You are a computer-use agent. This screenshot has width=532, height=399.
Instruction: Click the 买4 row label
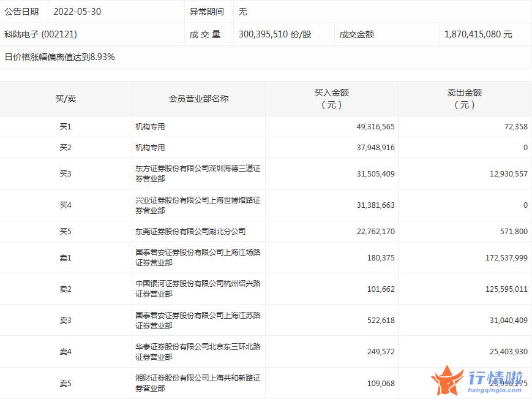[66, 205]
